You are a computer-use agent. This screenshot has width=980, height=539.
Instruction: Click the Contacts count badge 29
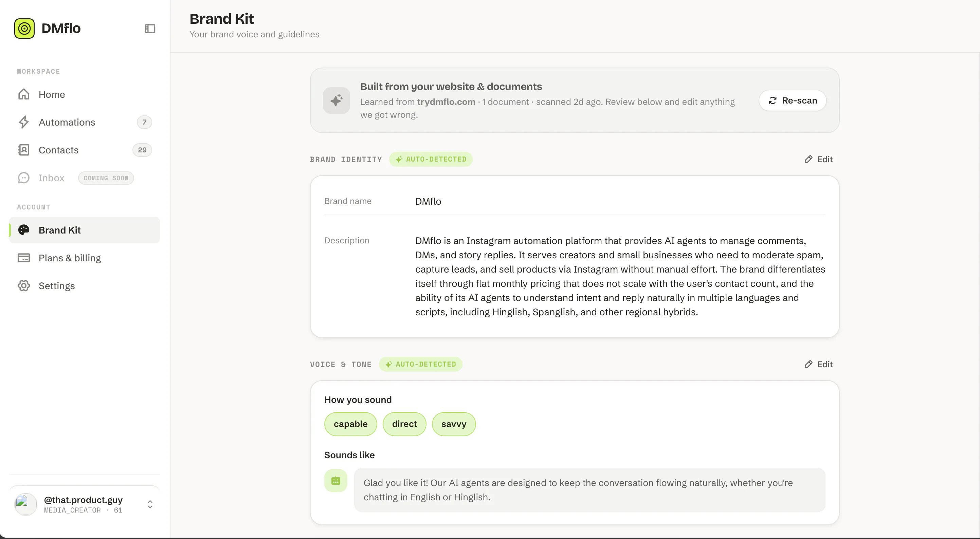142,150
